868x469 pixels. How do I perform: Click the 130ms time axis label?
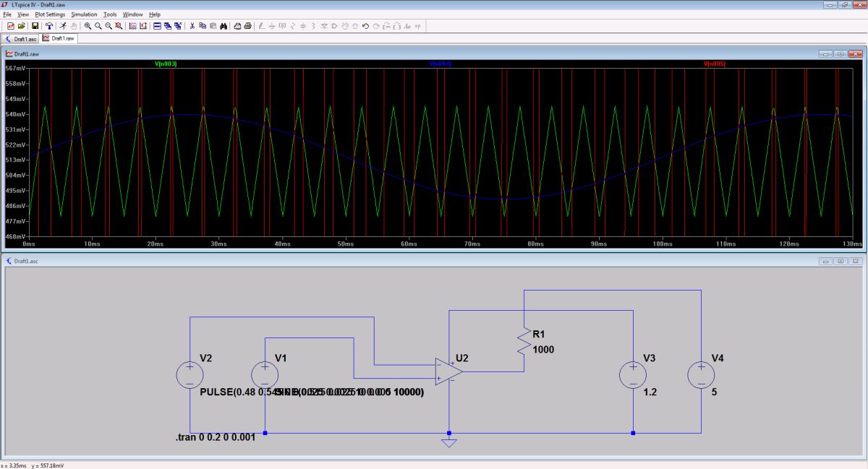[x=854, y=244]
